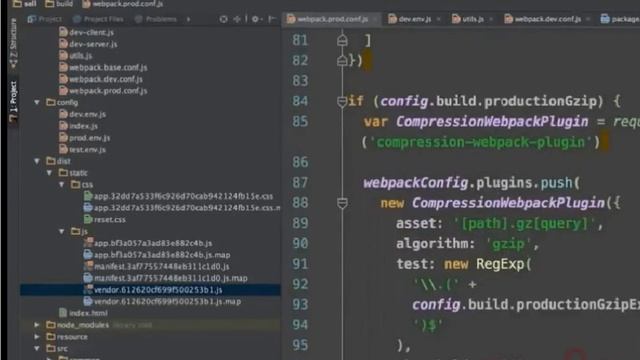This screenshot has height=360, width=640.
Task: Select app.32dd7a533f6c926d70cab942124fb15e.css file
Action: 183,196
